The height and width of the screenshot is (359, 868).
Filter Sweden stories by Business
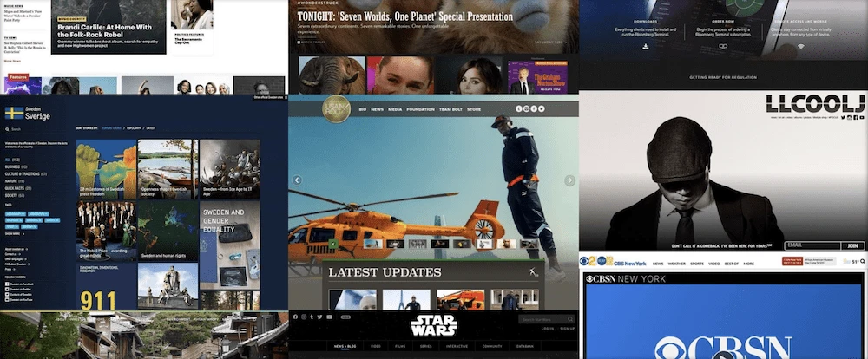pyautogui.click(x=13, y=166)
